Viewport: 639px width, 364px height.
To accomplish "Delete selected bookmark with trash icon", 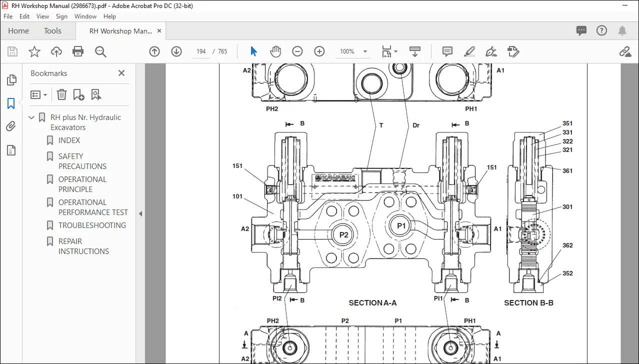I will pos(61,94).
